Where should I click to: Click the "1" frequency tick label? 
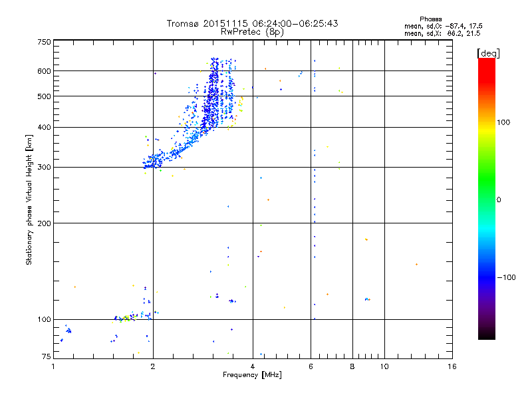(53, 366)
